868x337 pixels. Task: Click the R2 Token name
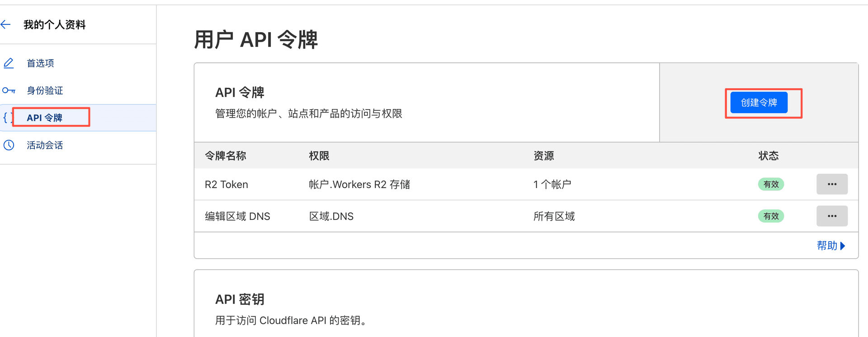[226, 185]
